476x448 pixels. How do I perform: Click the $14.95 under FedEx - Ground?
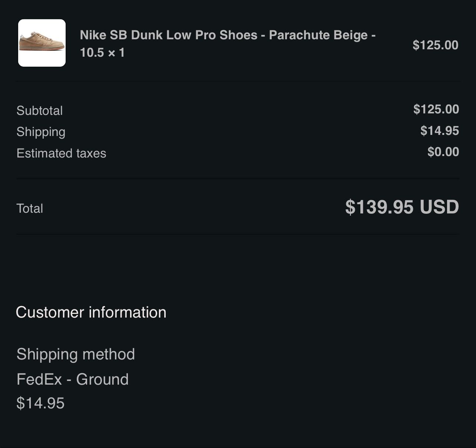tap(40, 403)
